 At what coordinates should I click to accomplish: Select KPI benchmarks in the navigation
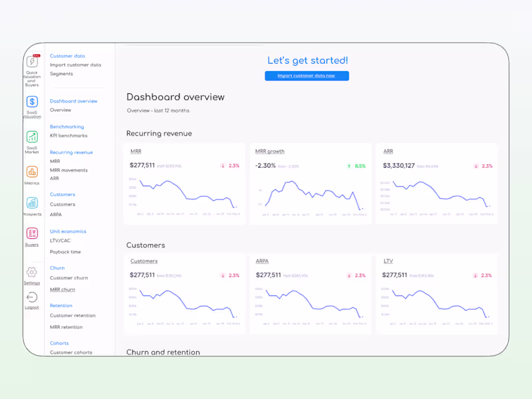pyautogui.click(x=69, y=135)
